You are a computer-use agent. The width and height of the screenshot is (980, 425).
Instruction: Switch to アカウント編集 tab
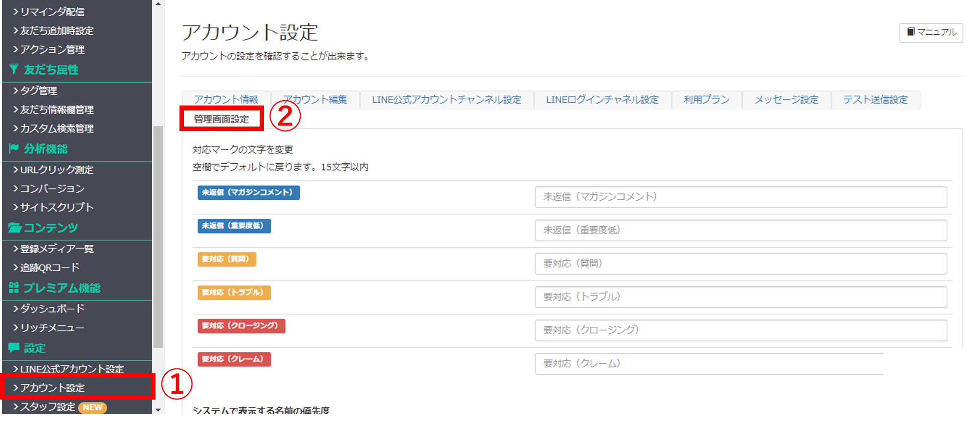(315, 100)
